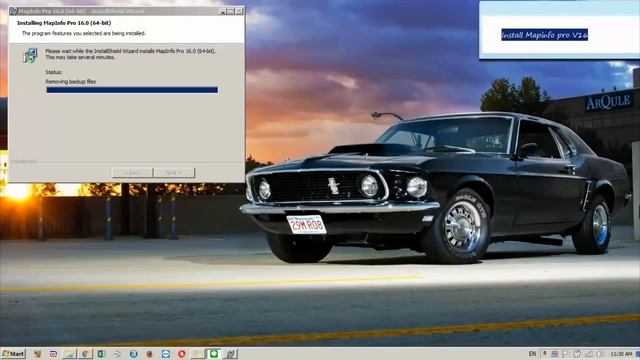Click the volume speaker tray icon
The width and height of the screenshot is (640, 360).
coord(600,354)
